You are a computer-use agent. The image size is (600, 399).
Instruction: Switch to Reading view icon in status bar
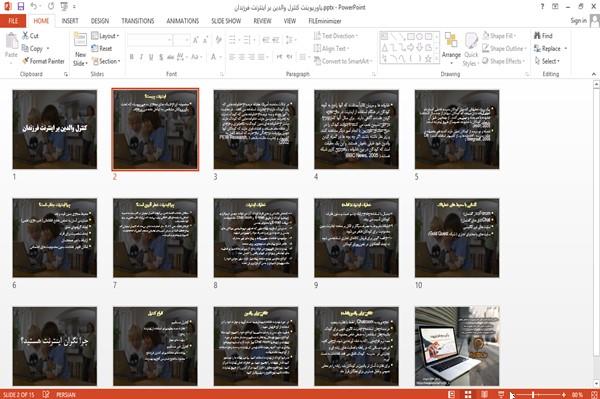(x=484, y=394)
